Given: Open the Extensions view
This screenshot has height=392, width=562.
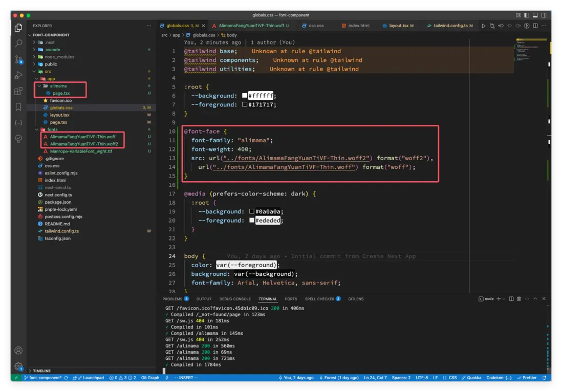Looking at the screenshot, I should (x=18, y=91).
